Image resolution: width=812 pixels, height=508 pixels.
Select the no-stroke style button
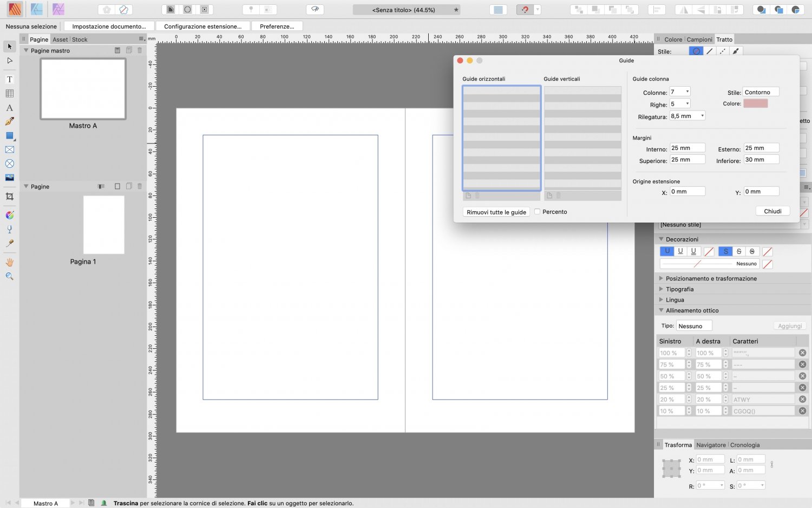pyautogui.click(x=696, y=51)
